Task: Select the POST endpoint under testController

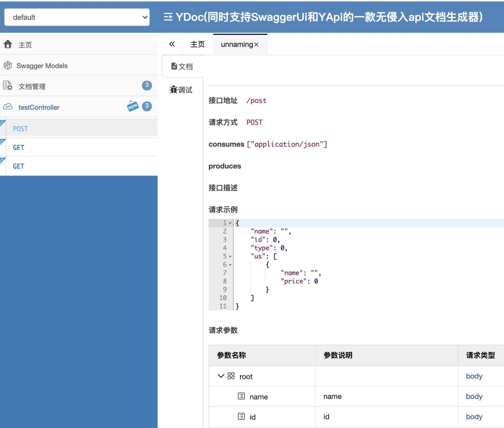Action: [20, 128]
